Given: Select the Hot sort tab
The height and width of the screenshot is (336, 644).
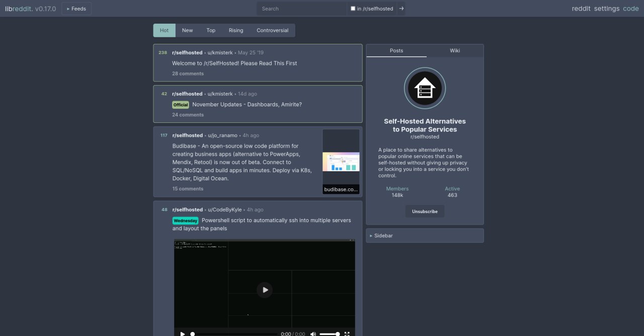Looking at the screenshot, I should point(164,30).
